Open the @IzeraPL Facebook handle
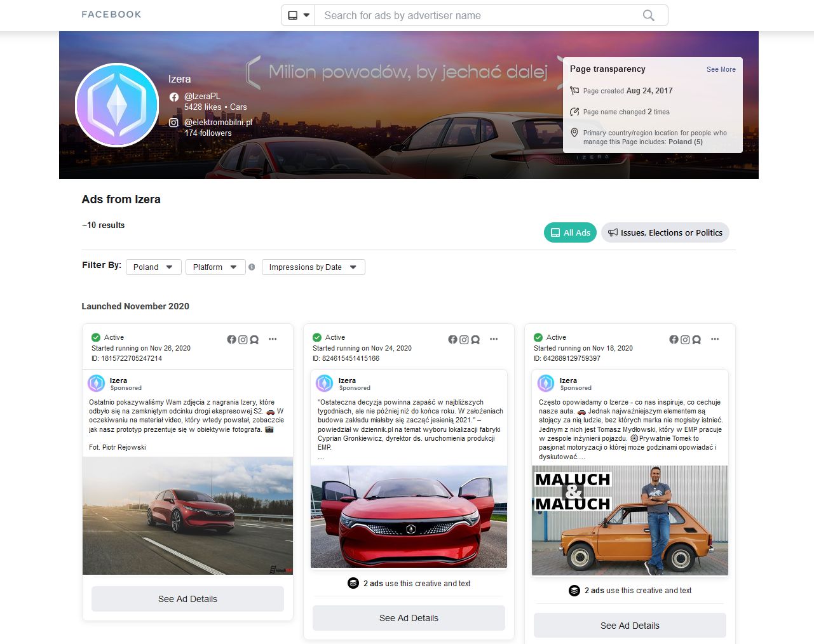The height and width of the screenshot is (644, 814). (202, 96)
